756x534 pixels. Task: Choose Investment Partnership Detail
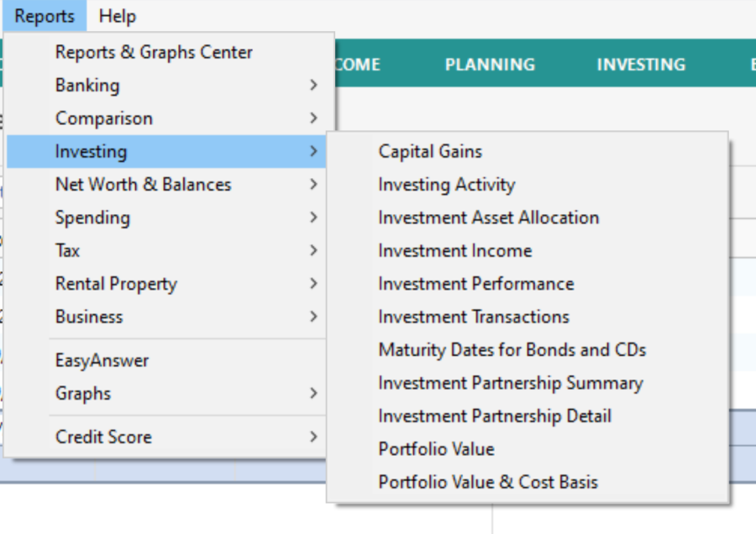(494, 416)
